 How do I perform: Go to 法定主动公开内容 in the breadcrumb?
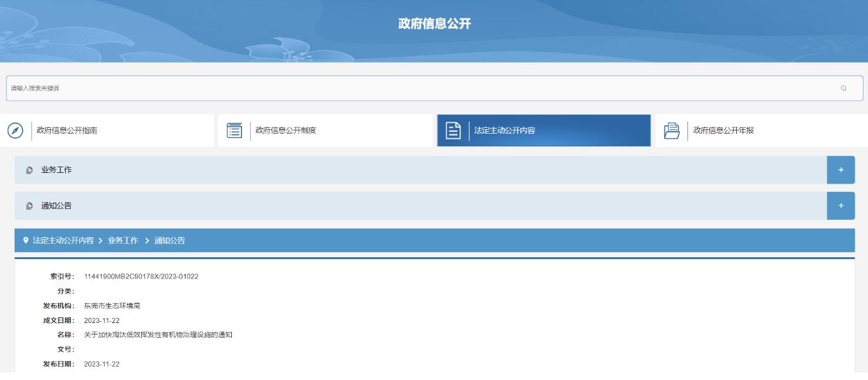pos(63,241)
